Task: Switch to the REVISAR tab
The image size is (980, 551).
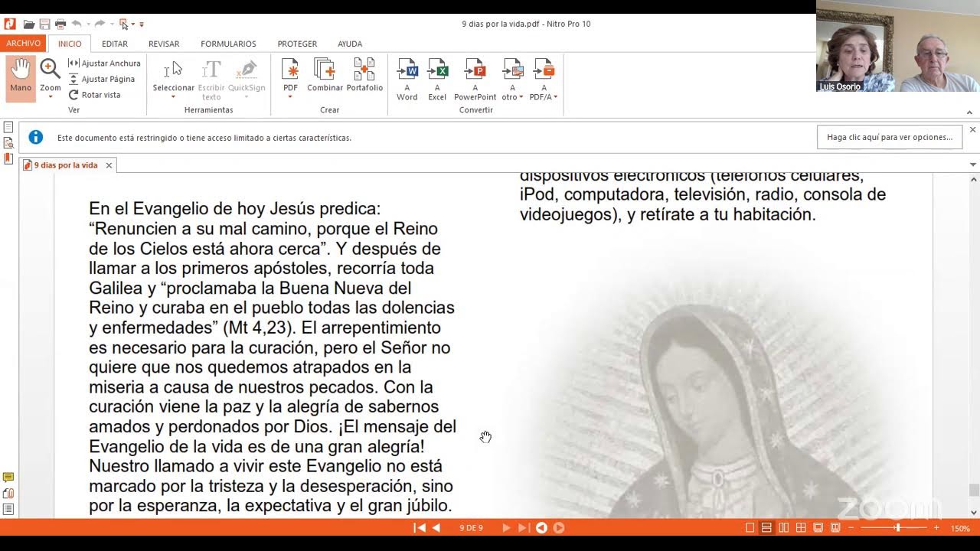Action: [x=164, y=44]
